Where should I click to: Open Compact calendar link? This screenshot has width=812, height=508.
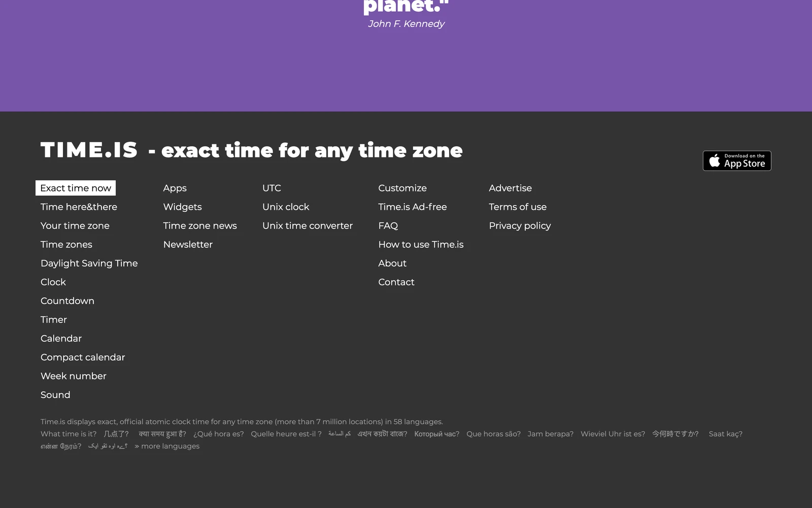pyautogui.click(x=83, y=357)
